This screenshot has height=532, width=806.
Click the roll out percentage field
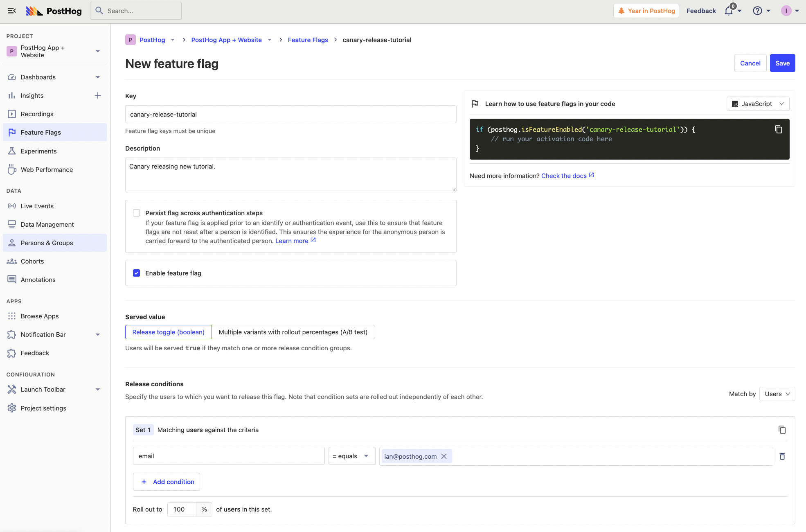point(182,509)
